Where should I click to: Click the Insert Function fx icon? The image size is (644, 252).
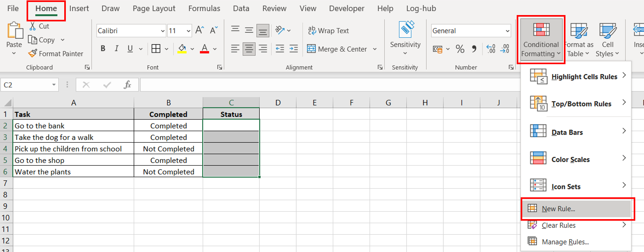(x=127, y=85)
